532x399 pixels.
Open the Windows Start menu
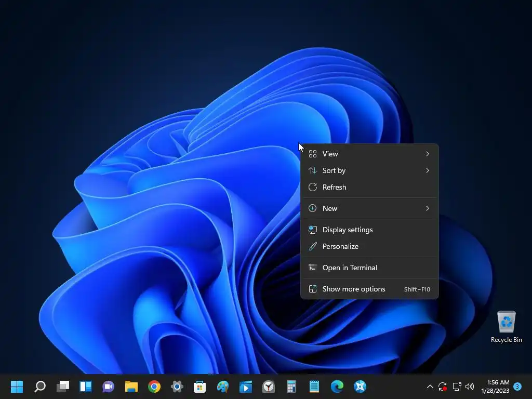tap(17, 387)
